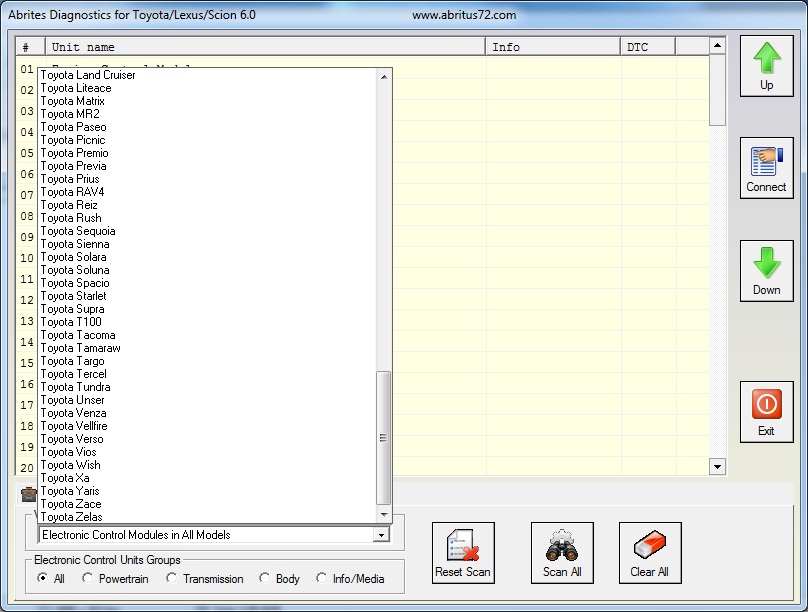Click the Connect button icon
The width and height of the screenshot is (808, 612).
point(766,168)
